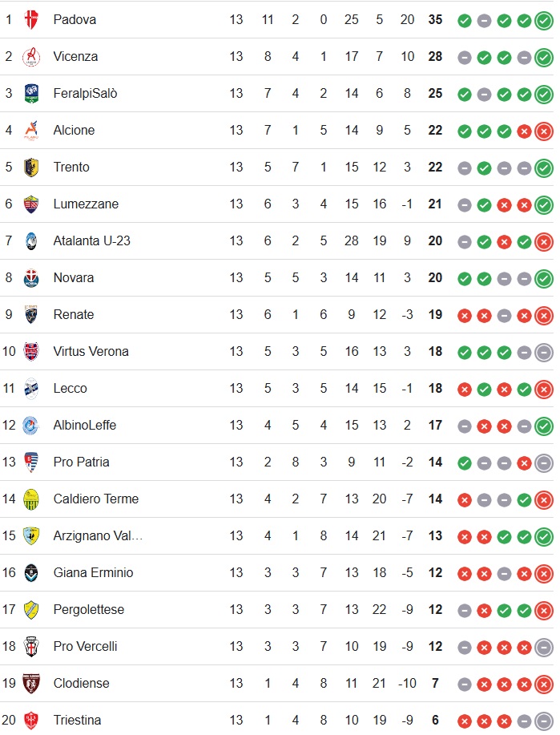Click the only draw icon in Padova's form
Viewport: 560px width, 735px height.
click(x=484, y=20)
